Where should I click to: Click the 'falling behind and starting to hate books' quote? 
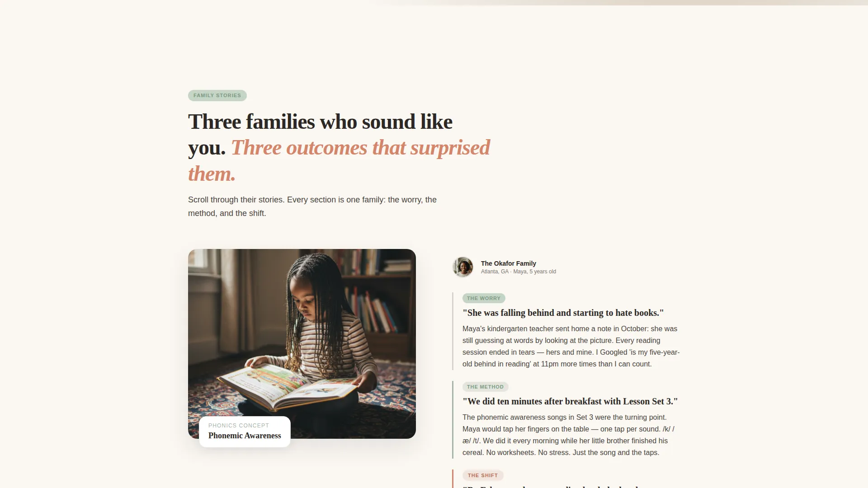click(563, 313)
